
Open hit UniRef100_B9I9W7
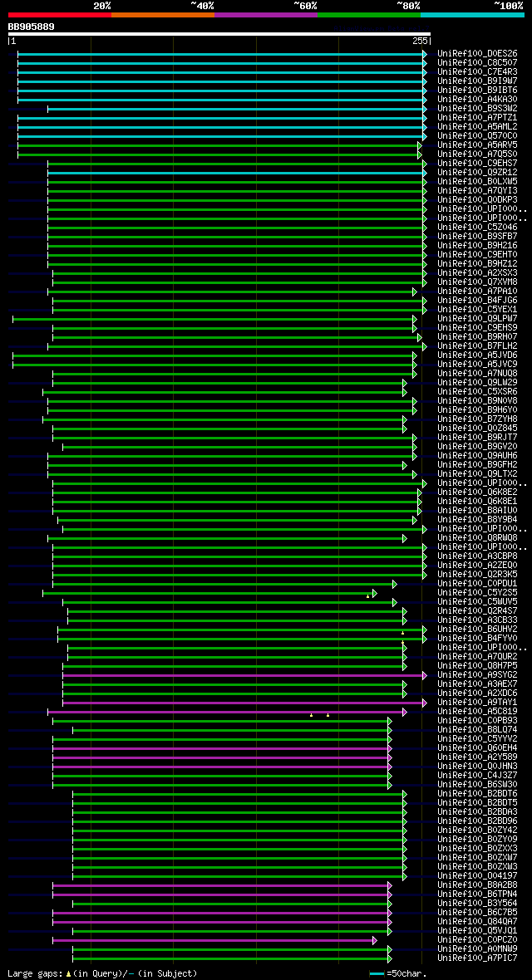[477, 81]
